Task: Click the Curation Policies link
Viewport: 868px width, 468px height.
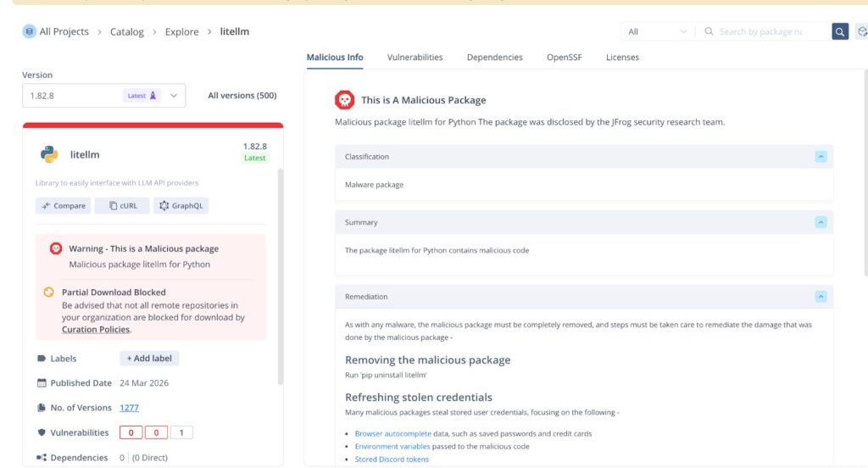Action: (96, 329)
